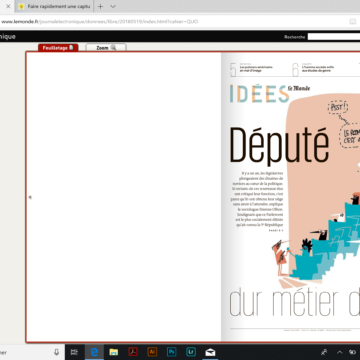Select the Faire rapidement une capture tab
This screenshot has width=360, height=360.
54,6
